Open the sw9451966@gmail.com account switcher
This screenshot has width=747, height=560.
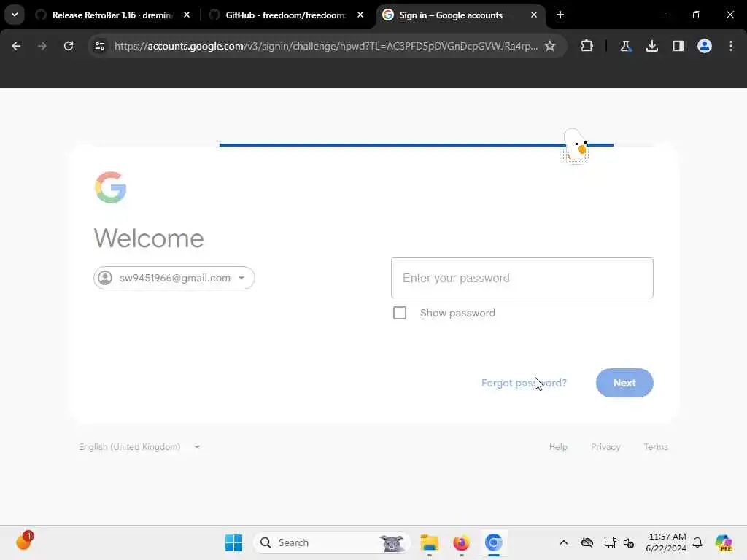coord(174,278)
